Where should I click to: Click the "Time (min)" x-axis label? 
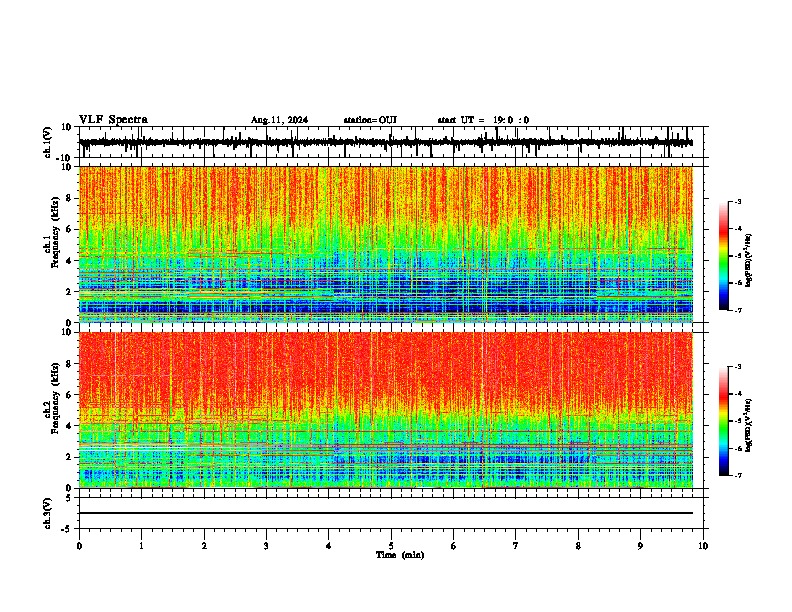pyautogui.click(x=400, y=555)
